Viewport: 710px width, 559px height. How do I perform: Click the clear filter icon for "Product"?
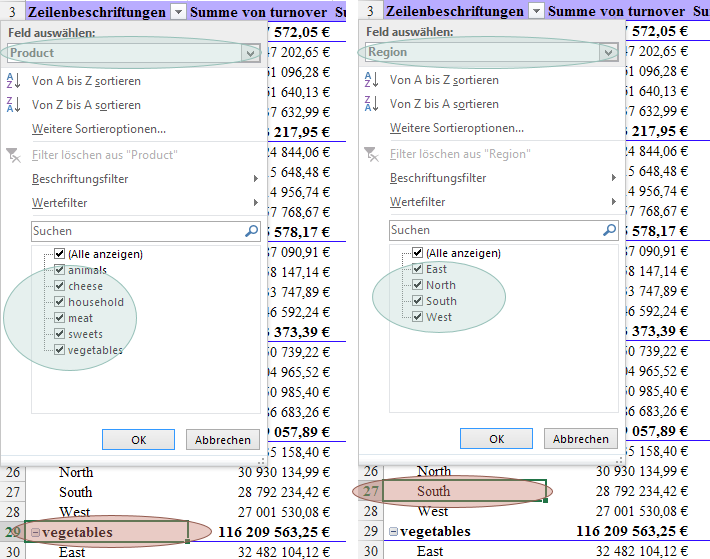[13, 155]
